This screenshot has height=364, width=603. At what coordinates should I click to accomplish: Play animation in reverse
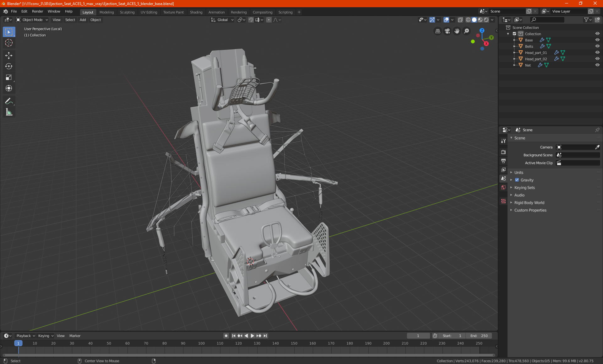[246, 336]
